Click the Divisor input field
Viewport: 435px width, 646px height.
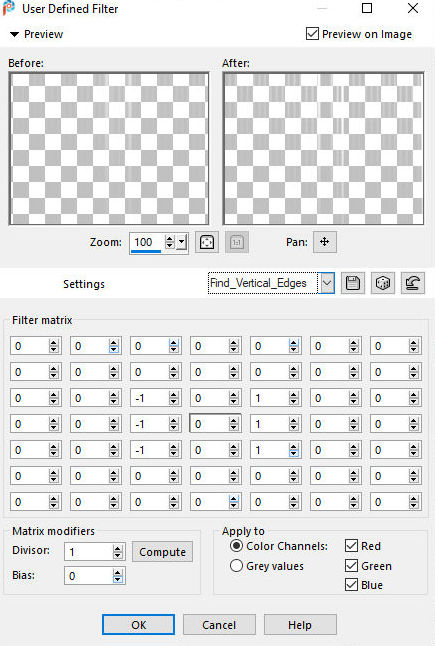pyautogui.click(x=89, y=552)
